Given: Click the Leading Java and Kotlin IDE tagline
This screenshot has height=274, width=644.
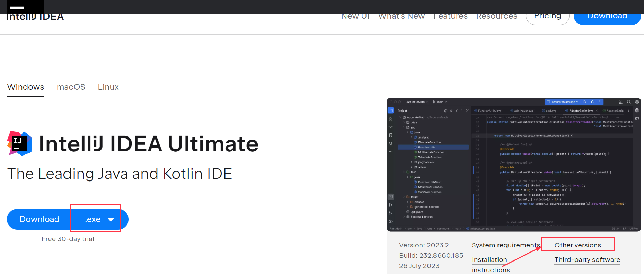Looking at the screenshot, I should tap(120, 174).
